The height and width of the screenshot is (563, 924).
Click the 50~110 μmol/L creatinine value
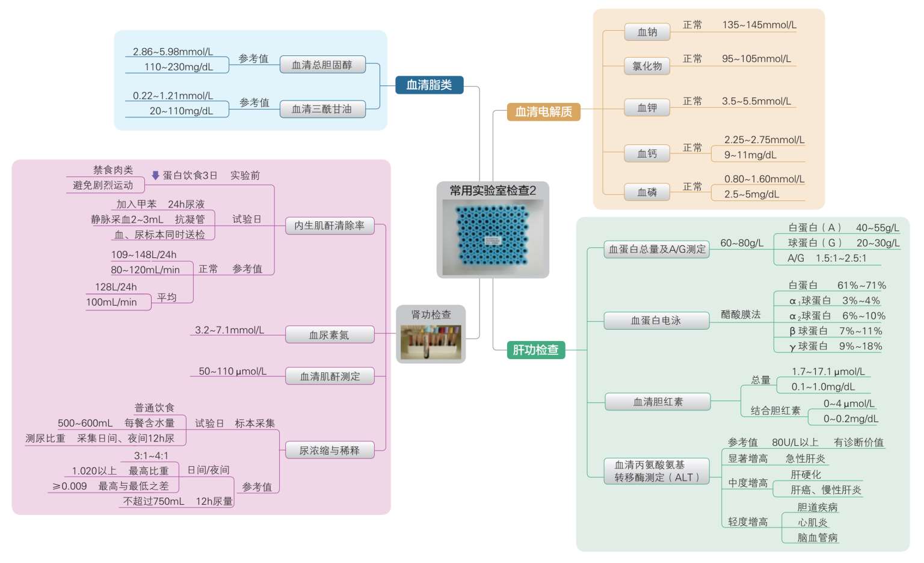click(232, 371)
